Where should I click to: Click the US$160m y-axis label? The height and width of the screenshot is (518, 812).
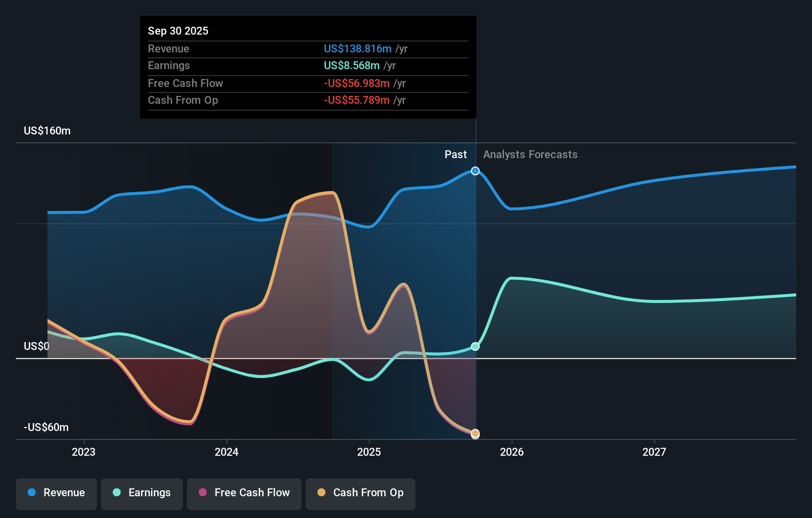(47, 131)
